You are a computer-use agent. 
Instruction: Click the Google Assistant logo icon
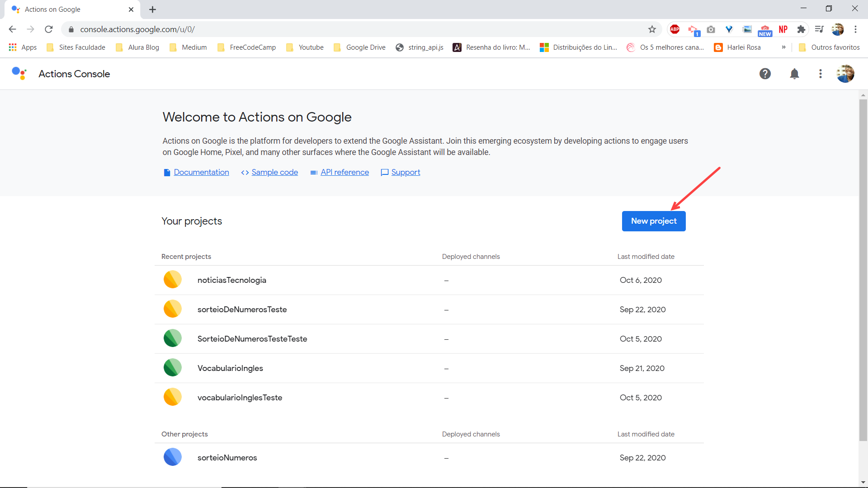[19, 73]
